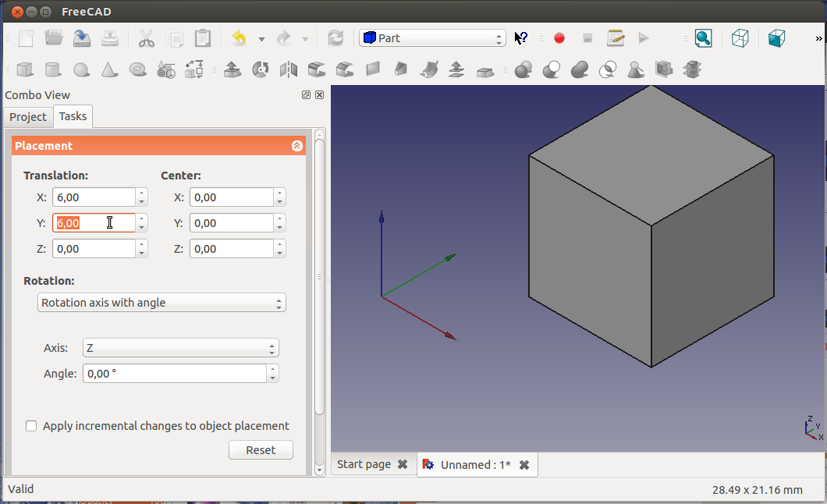
Task: Open the Start page tab
Action: pos(364,465)
